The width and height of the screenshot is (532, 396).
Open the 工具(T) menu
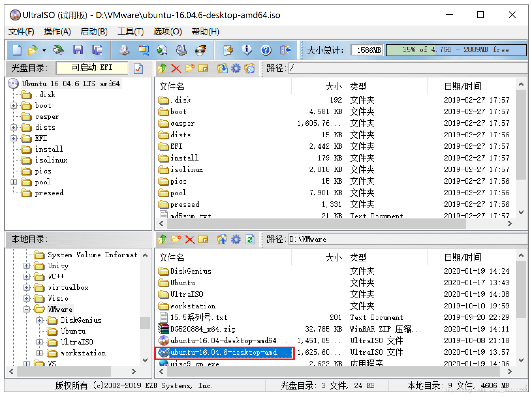tap(130, 32)
